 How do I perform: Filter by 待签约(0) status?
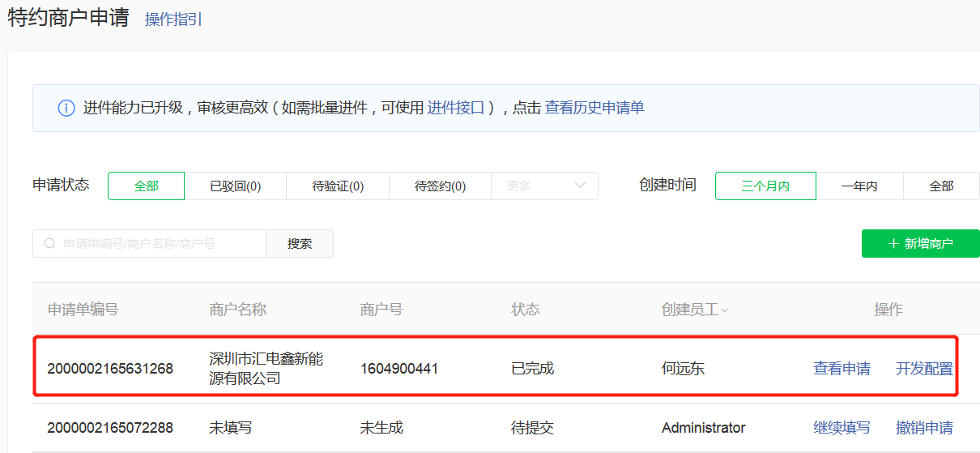(440, 186)
